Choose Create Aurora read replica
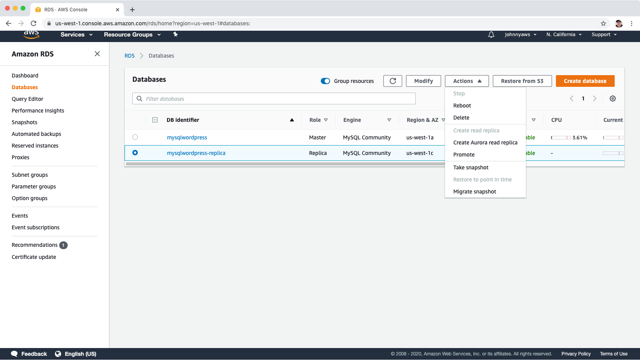The height and width of the screenshot is (364, 640). click(485, 142)
